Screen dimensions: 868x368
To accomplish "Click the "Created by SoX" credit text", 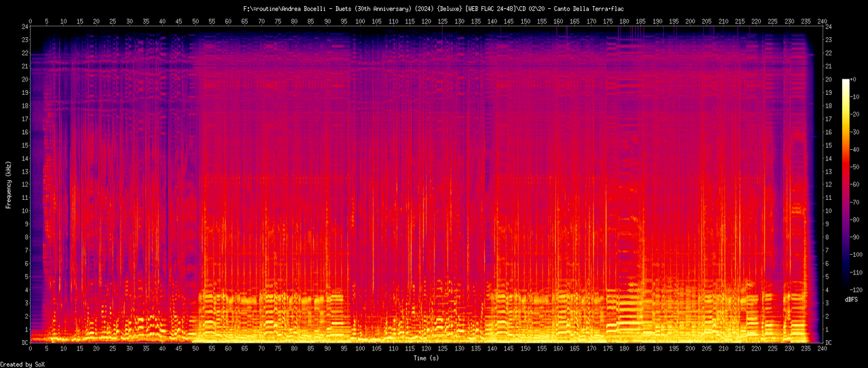I will tap(22, 365).
